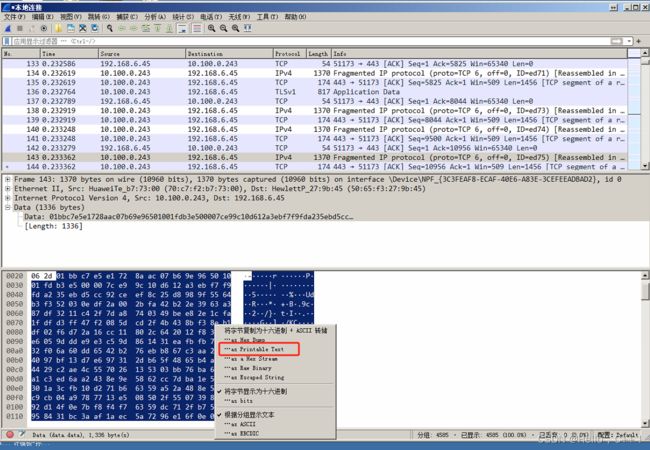Click the packet list vertical scrollbar thumb
The height and width of the screenshot is (450, 650).
tap(645, 60)
